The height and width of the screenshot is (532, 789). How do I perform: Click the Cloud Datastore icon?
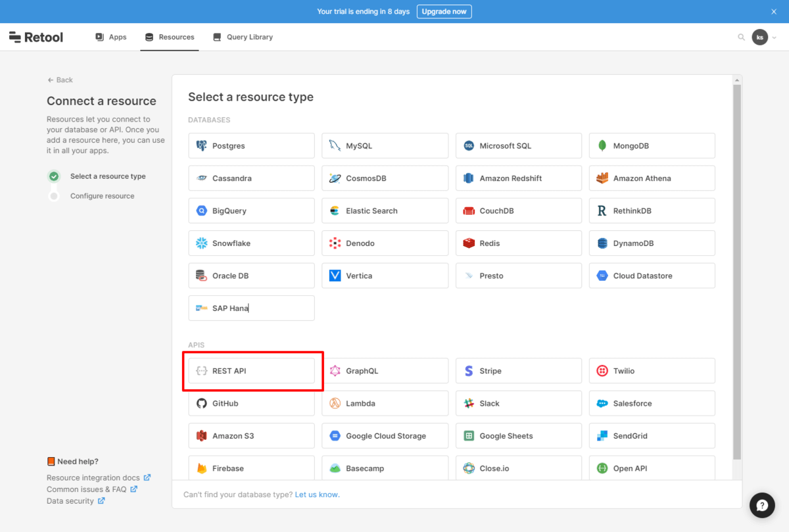tap(602, 276)
